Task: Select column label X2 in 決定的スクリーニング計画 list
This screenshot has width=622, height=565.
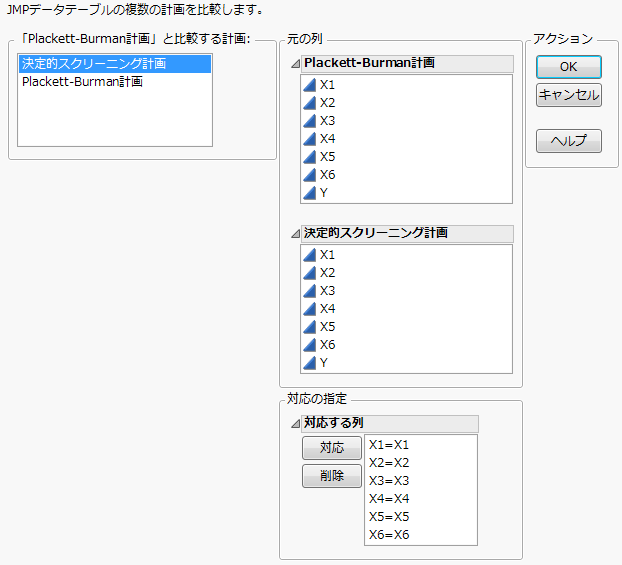Action: [328, 273]
